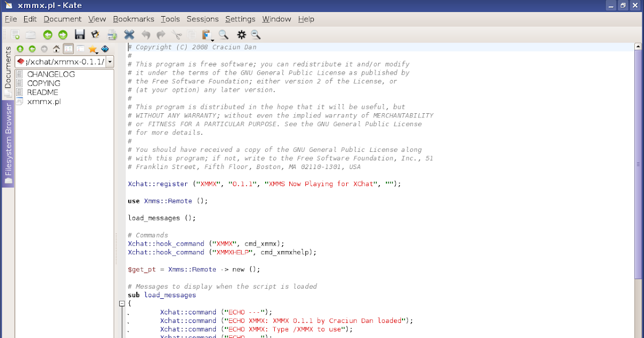This screenshot has width=644, height=338.
Task: Close the document with the blue X icon
Action: (x=129, y=35)
